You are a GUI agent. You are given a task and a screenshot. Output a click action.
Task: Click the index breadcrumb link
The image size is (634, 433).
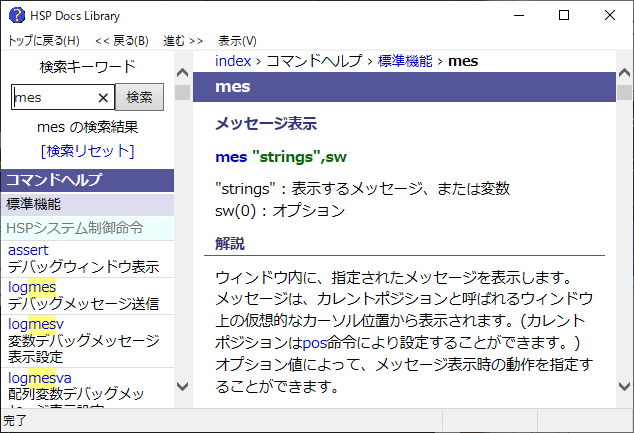pyautogui.click(x=233, y=62)
